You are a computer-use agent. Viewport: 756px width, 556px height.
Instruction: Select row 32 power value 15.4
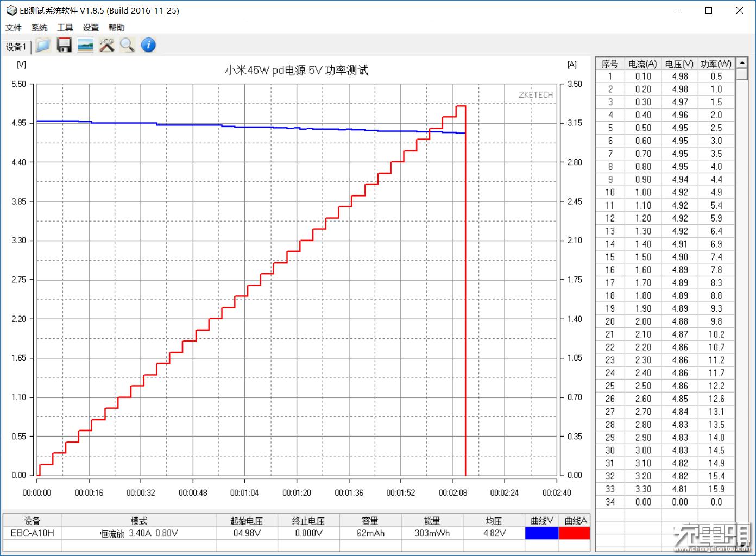[716, 476]
